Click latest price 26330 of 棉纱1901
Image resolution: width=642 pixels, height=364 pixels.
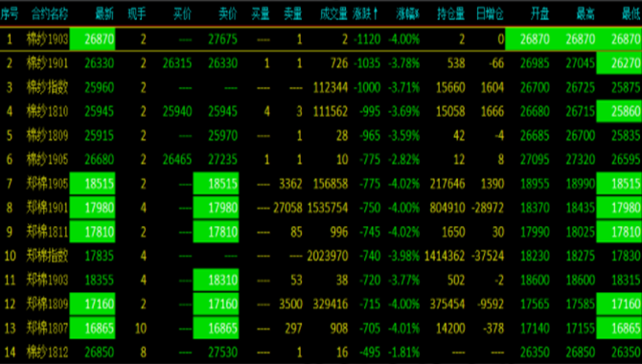click(100, 63)
